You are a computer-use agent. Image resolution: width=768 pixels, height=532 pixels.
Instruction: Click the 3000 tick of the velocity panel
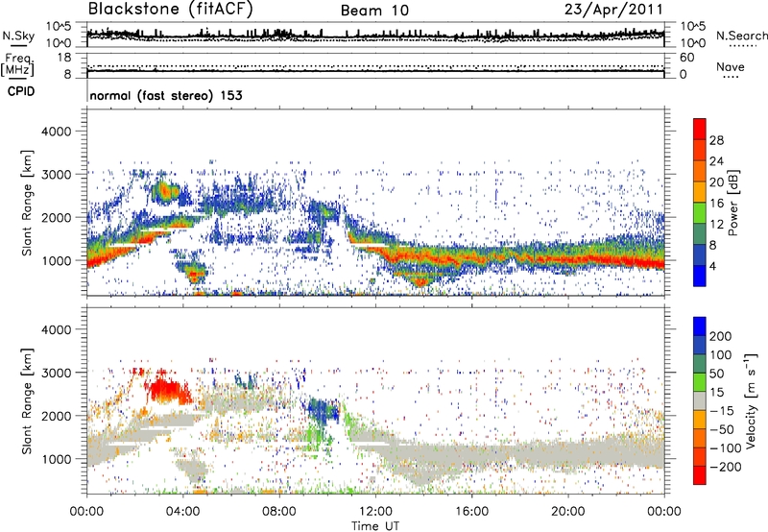[x=57, y=373]
